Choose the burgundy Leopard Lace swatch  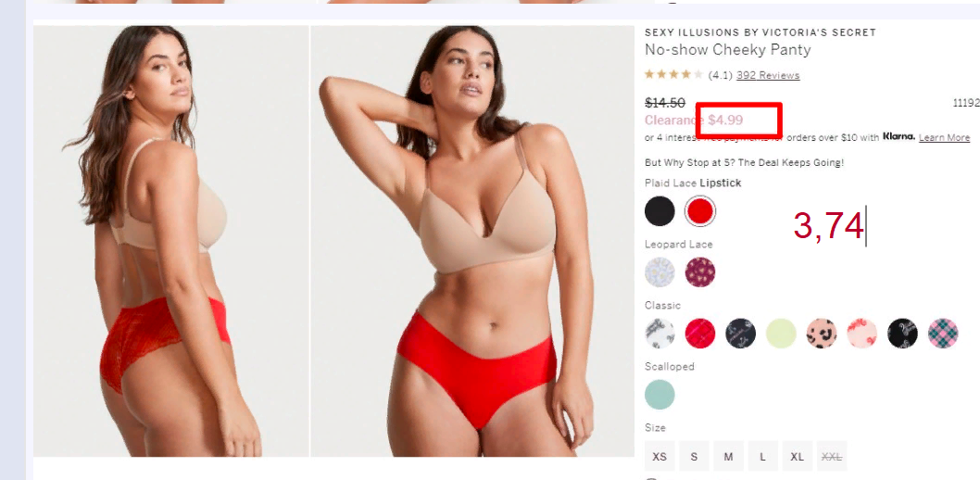699,272
